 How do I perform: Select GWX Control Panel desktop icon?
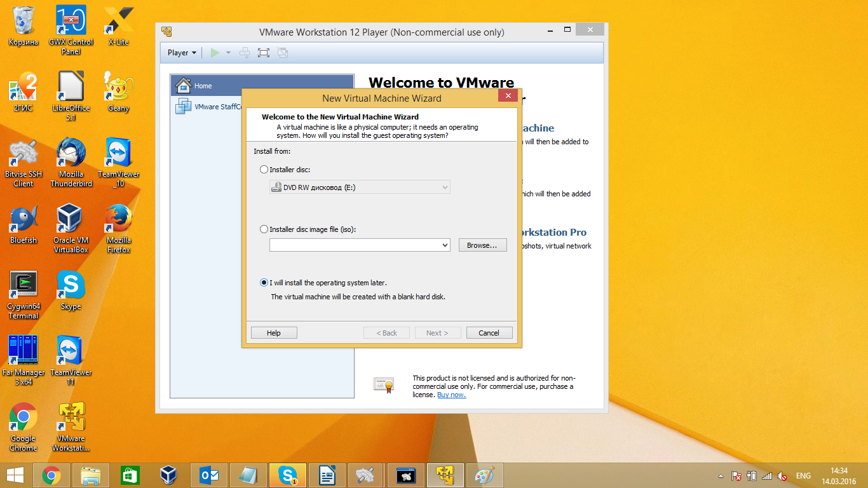click(x=71, y=30)
